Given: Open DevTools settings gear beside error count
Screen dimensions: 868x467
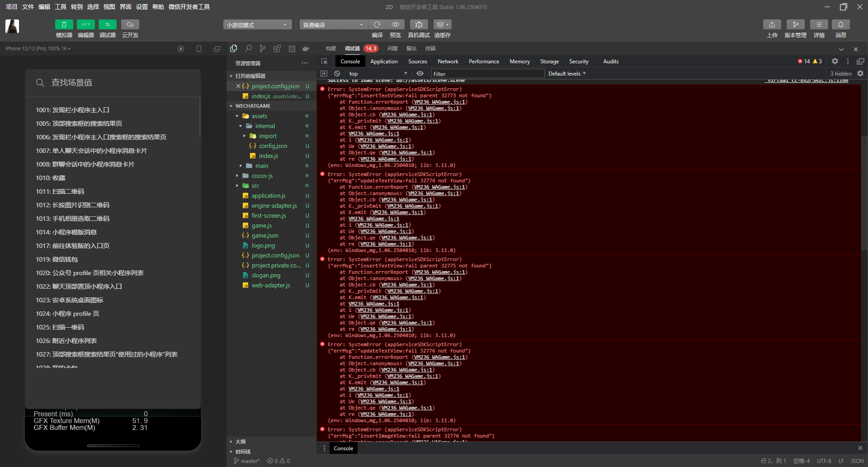Looking at the screenshot, I should coord(835,62).
